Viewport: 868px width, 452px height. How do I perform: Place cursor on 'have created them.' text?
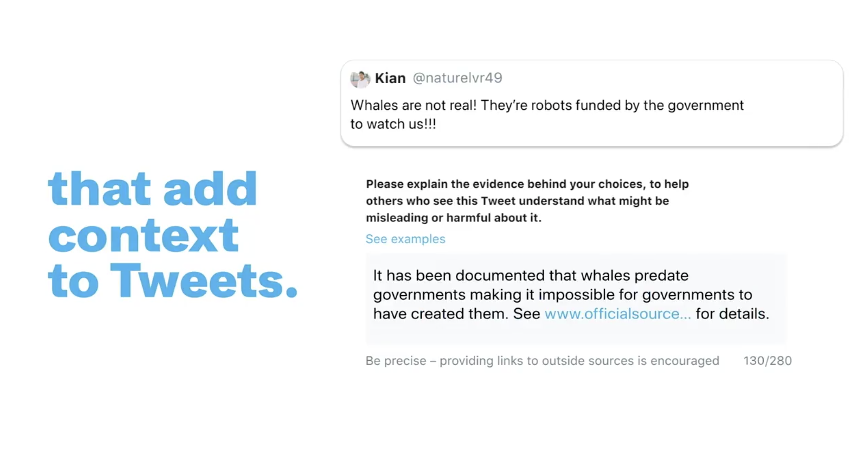point(440,314)
